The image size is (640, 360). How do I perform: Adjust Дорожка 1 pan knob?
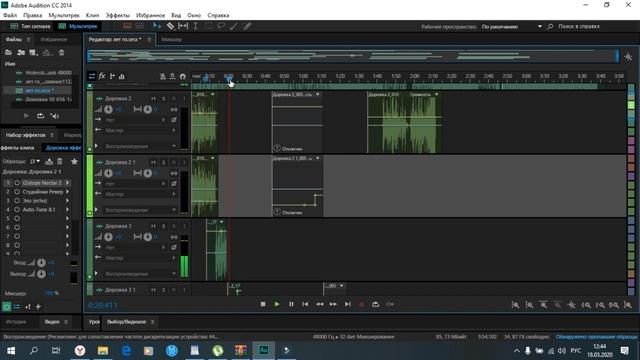coord(148,237)
